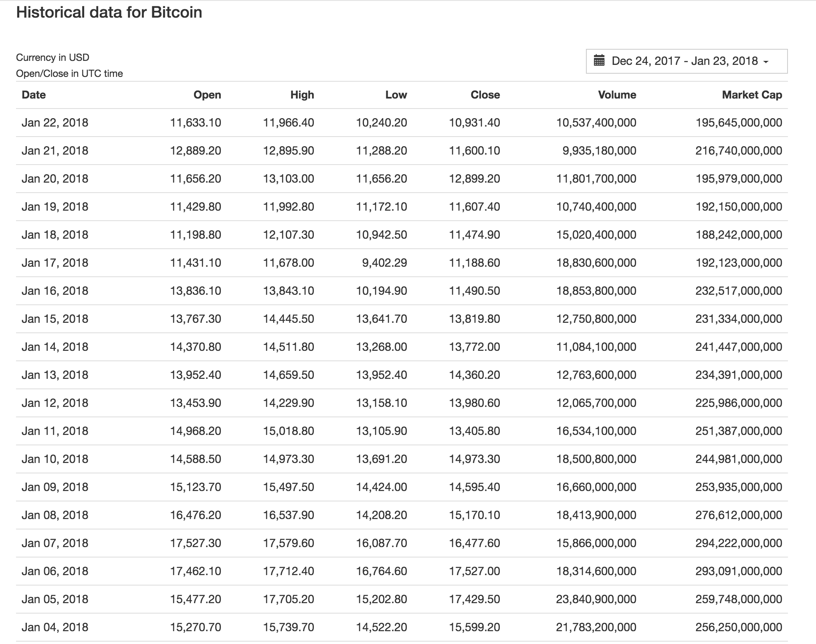The width and height of the screenshot is (816, 644).
Task: Select the Jan 13, 2018 date cell
Action: click(x=55, y=375)
